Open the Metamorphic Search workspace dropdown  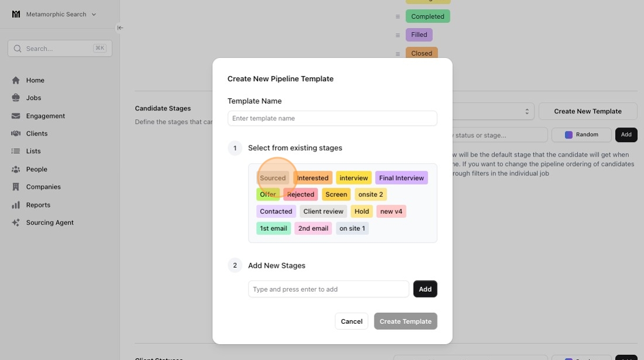click(54, 14)
